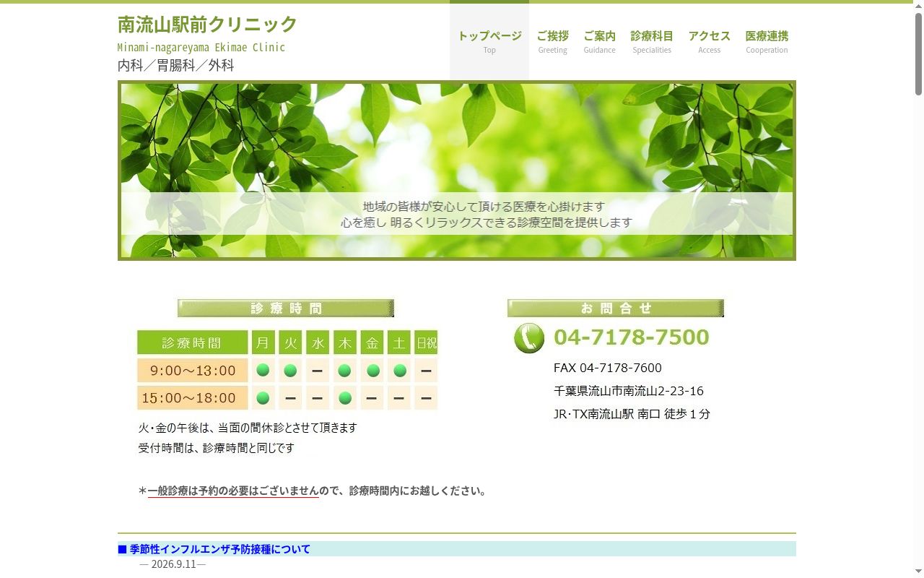This screenshot has height=578, width=924.
Task: Click the JR･TX南流山駅 南口 徒歩１分 text
Action: [x=632, y=414]
